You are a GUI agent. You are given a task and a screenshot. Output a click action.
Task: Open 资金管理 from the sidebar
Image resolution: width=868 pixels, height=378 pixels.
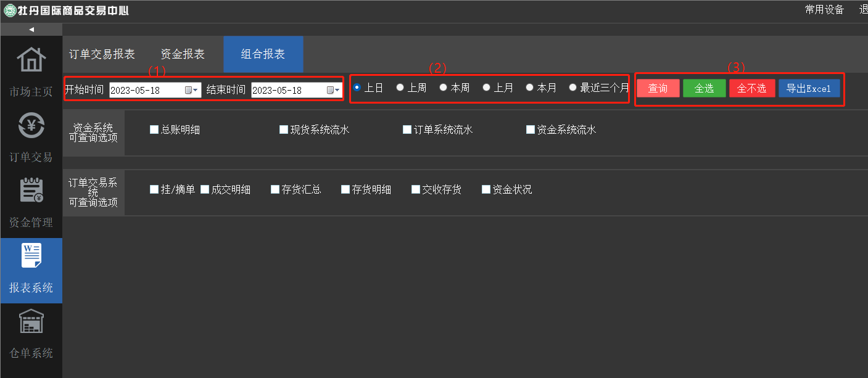31,200
